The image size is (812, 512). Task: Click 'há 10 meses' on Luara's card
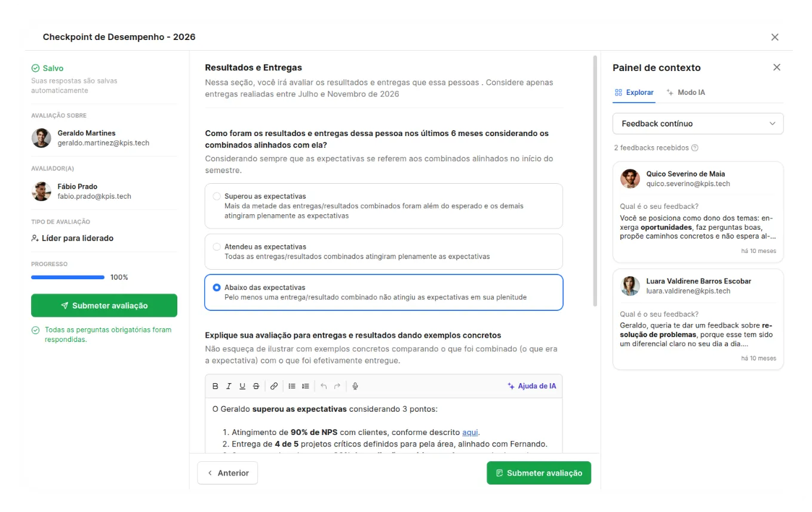coord(758,359)
